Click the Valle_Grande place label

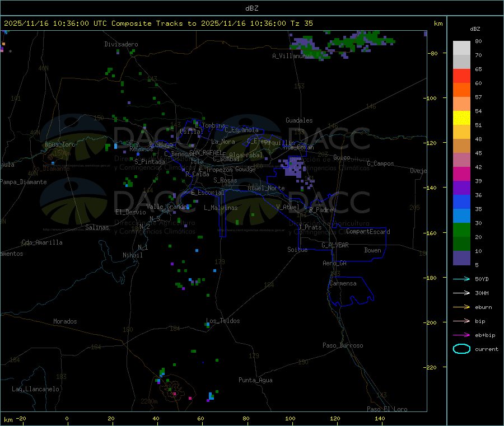tap(166, 207)
